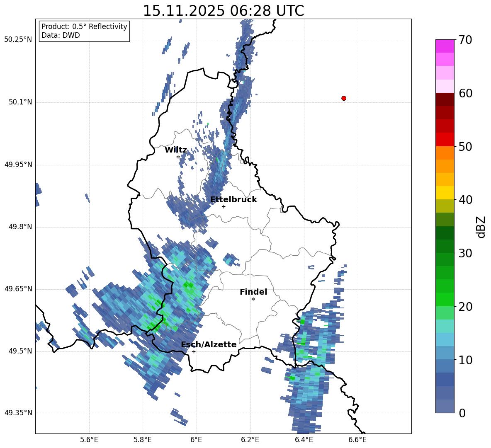491x448 pixels.
Task: Click the 50.25°N latitude label
Action: click(18, 40)
